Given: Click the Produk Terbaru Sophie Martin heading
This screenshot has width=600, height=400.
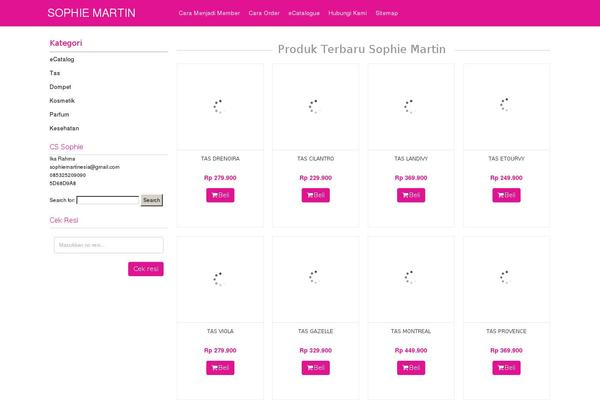Looking at the screenshot, I should (x=362, y=49).
